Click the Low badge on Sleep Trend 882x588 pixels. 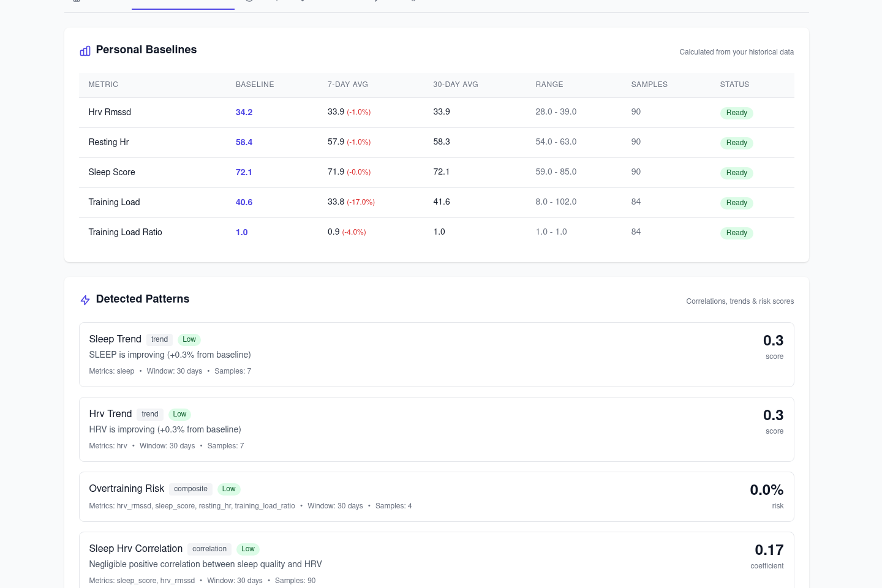pyautogui.click(x=189, y=339)
